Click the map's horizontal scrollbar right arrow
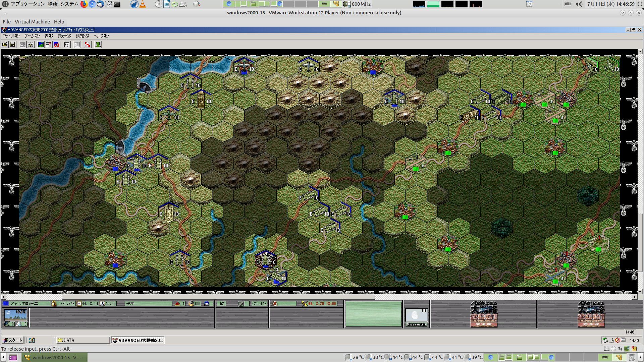Viewport: 644px width, 362px height. tap(635, 297)
